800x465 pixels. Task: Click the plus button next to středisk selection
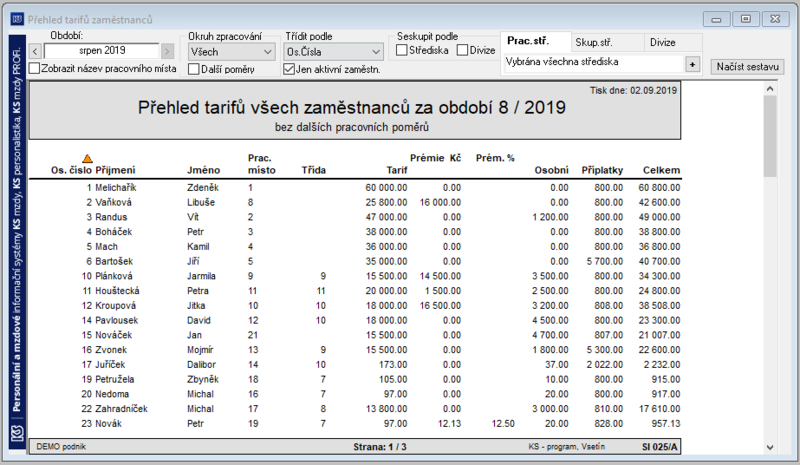[x=692, y=65]
